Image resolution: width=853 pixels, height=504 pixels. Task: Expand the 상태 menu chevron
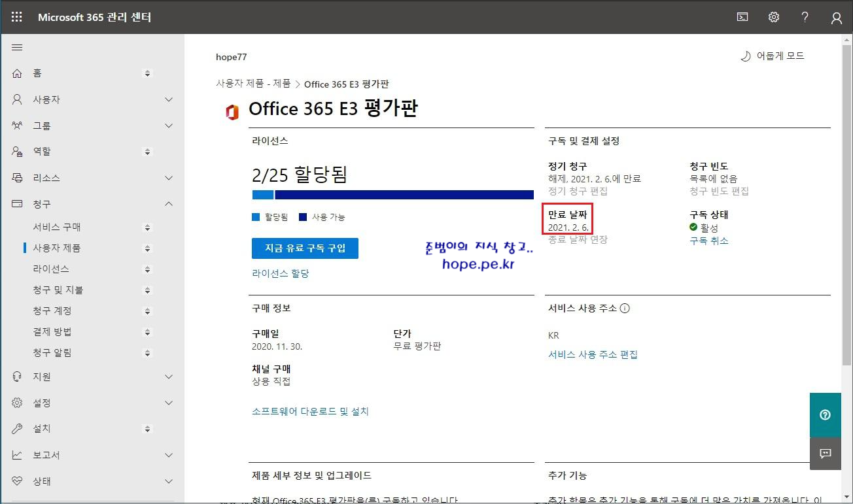(169, 481)
